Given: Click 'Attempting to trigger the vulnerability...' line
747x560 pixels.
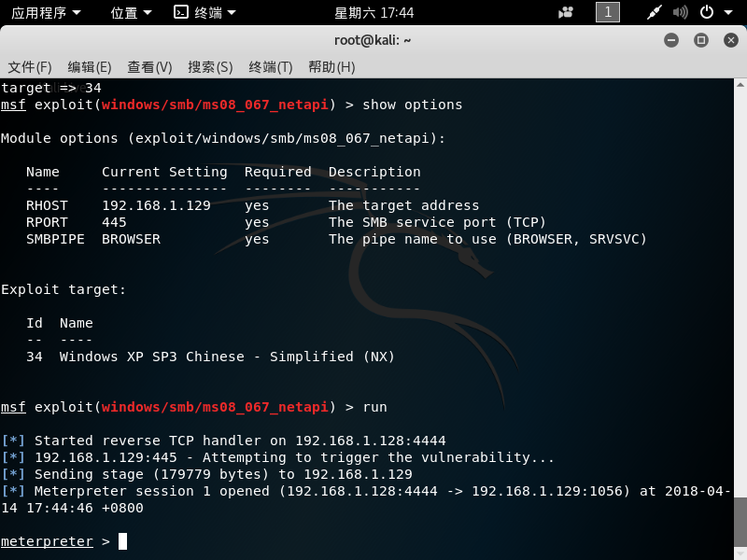Looking at the screenshot, I should pos(277,457).
